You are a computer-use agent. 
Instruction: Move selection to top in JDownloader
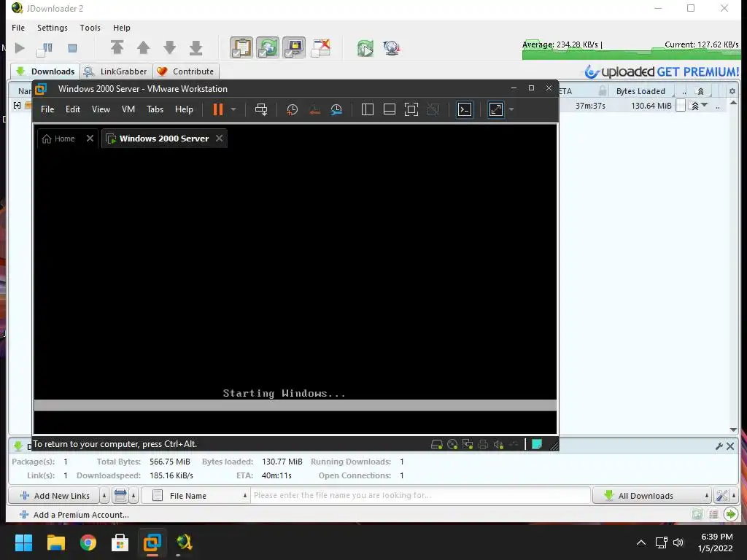117,47
